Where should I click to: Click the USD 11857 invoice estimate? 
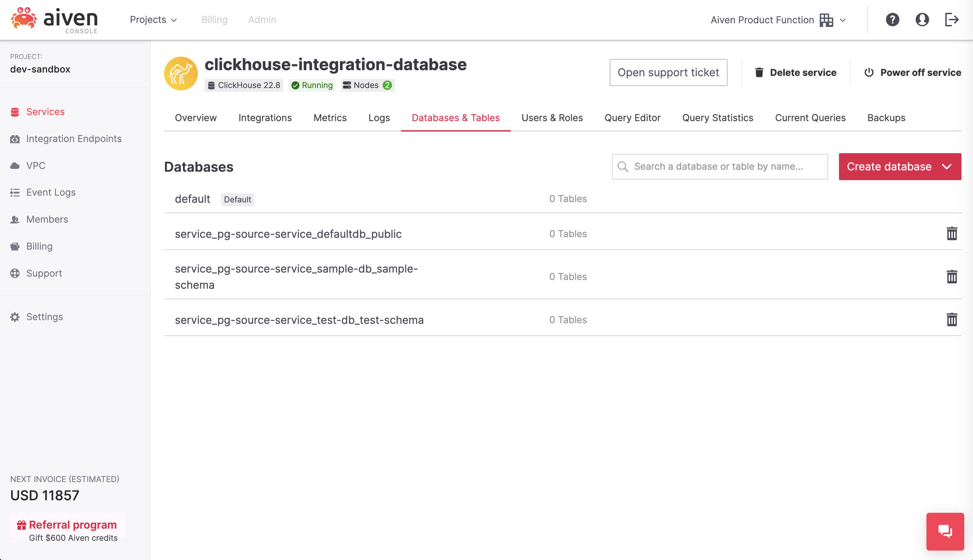coord(45,495)
